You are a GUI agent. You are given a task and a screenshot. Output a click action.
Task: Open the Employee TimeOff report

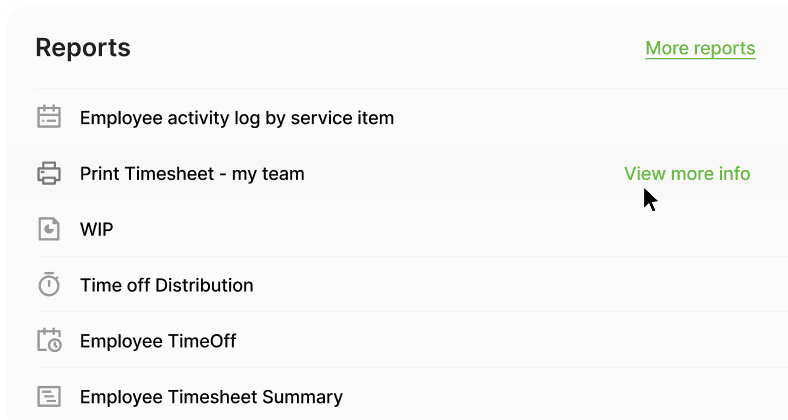158,341
